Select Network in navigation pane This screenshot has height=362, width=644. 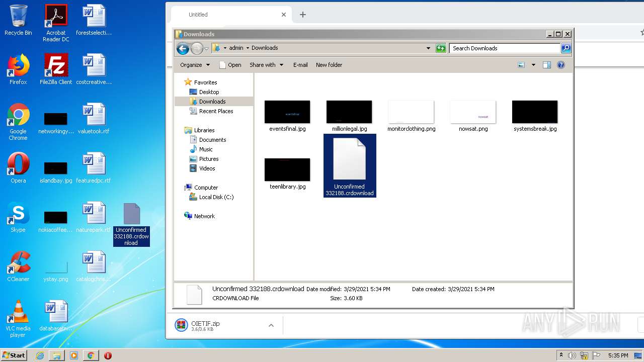pyautogui.click(x=204, y=216)
